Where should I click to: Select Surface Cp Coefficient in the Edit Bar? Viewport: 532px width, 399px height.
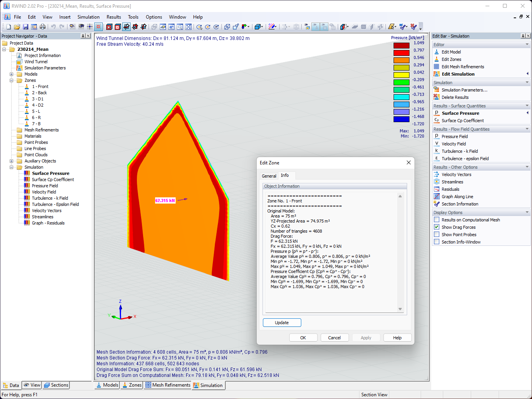pos(463,121)
